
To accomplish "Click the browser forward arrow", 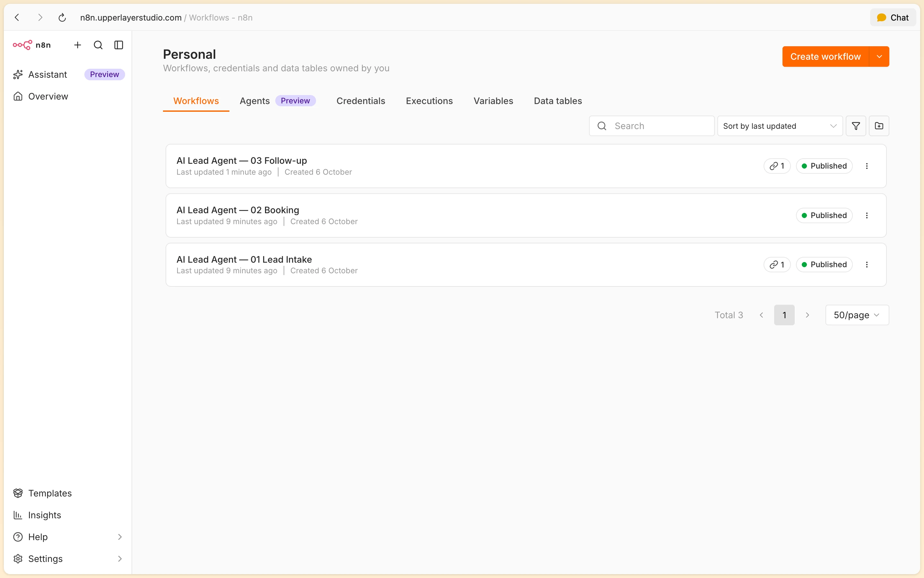I will [x=40, y=18].
